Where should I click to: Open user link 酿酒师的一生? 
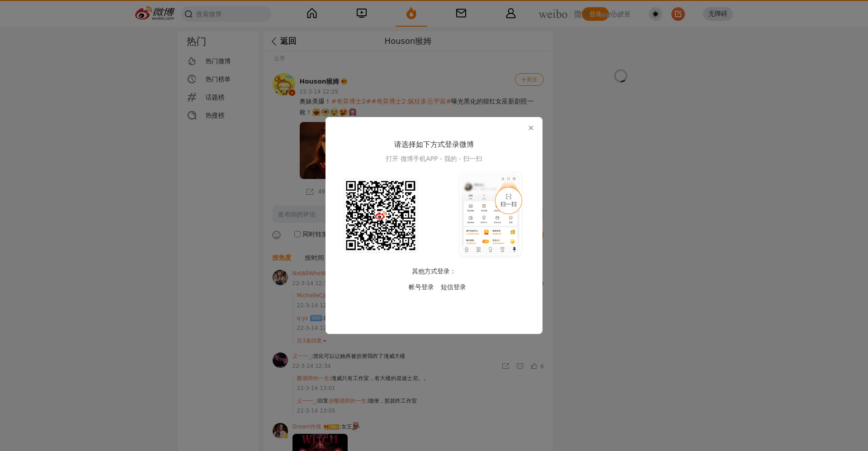pyautogui.click(x=313, y=378)
